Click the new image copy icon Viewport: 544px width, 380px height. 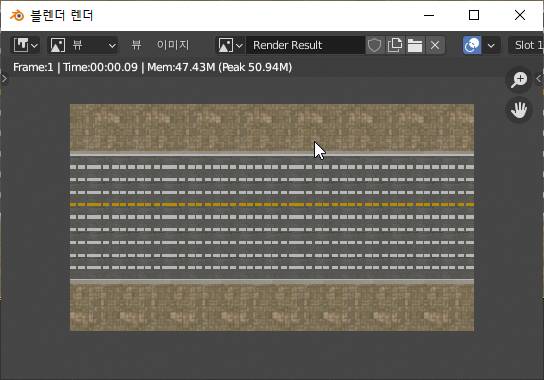395,45
